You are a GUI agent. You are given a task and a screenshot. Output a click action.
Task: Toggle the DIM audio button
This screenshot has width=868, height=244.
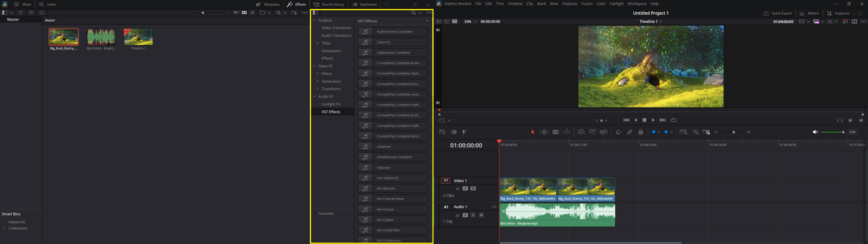coord(852,131)
